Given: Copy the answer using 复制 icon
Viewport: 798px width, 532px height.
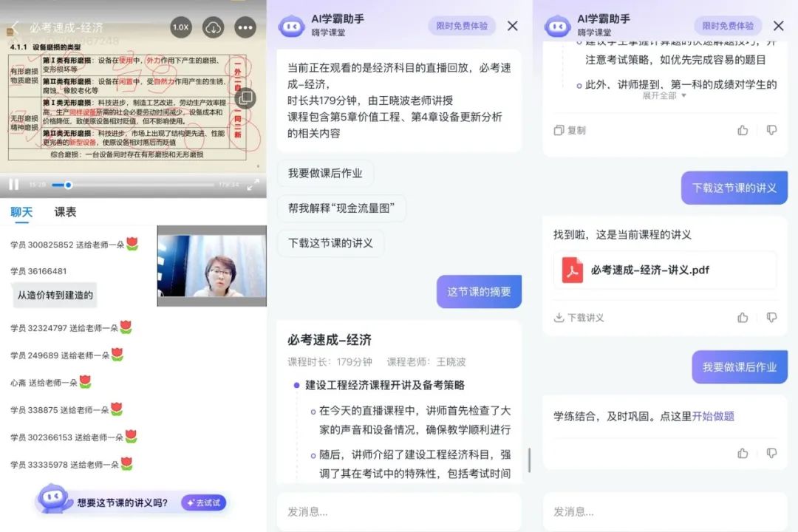Looking at the screenshot, I should 570,130.
